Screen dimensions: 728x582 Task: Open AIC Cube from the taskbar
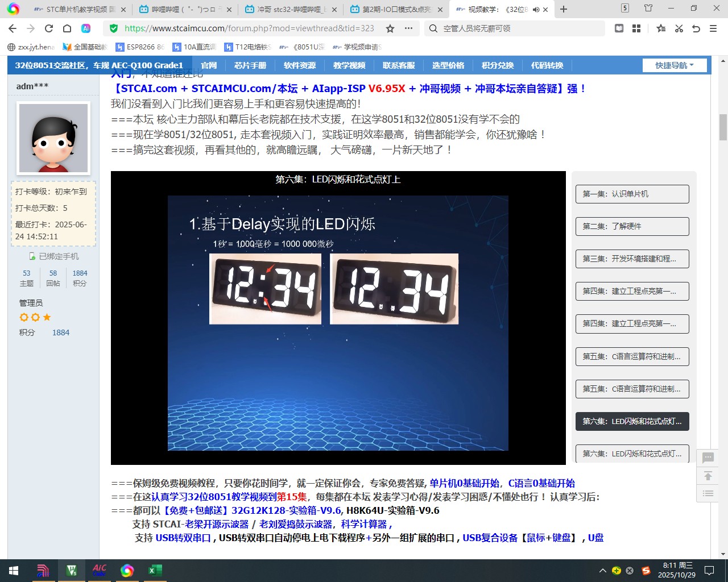click(x=100, y=571)
